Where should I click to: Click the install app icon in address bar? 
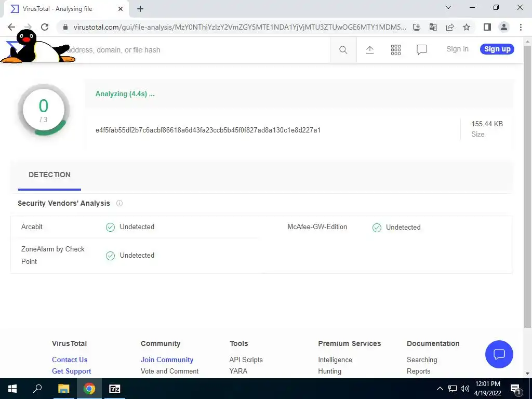tap(417, 27)
